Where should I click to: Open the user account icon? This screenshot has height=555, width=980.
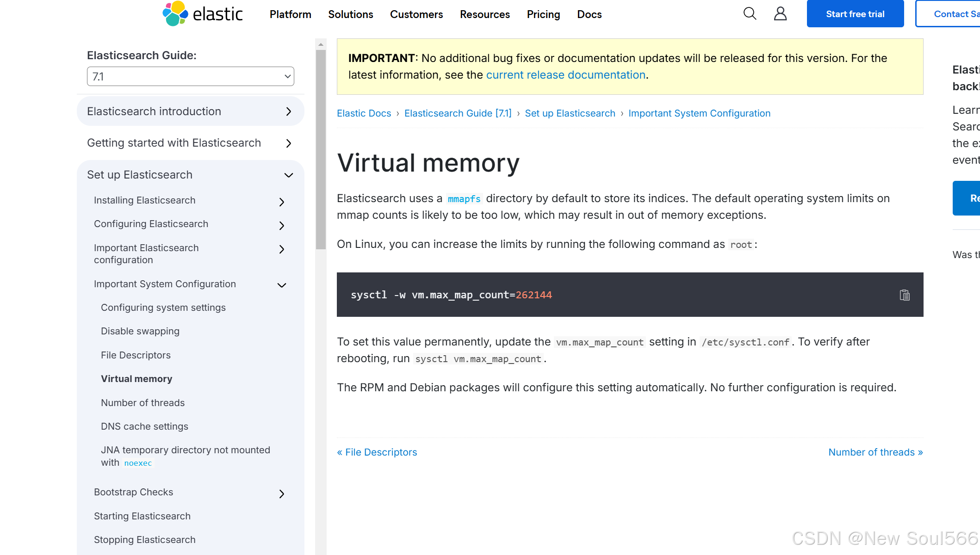pos(780,13)
